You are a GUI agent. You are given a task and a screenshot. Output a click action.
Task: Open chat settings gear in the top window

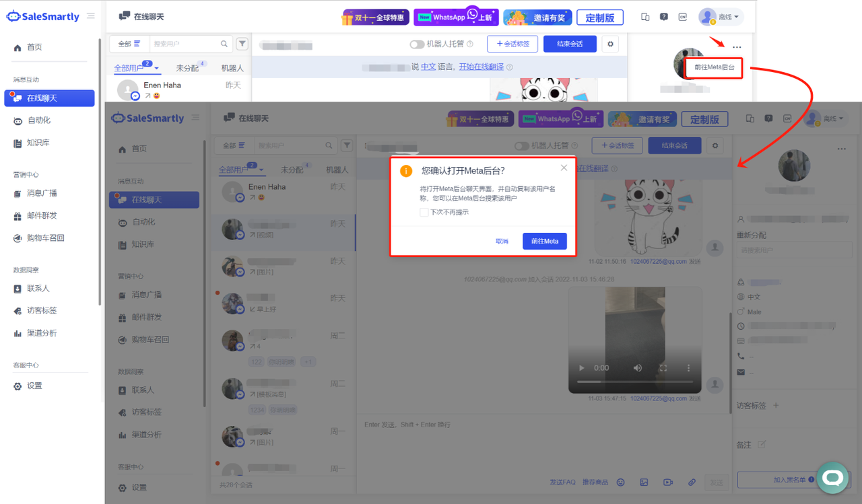tap(610, 44)
